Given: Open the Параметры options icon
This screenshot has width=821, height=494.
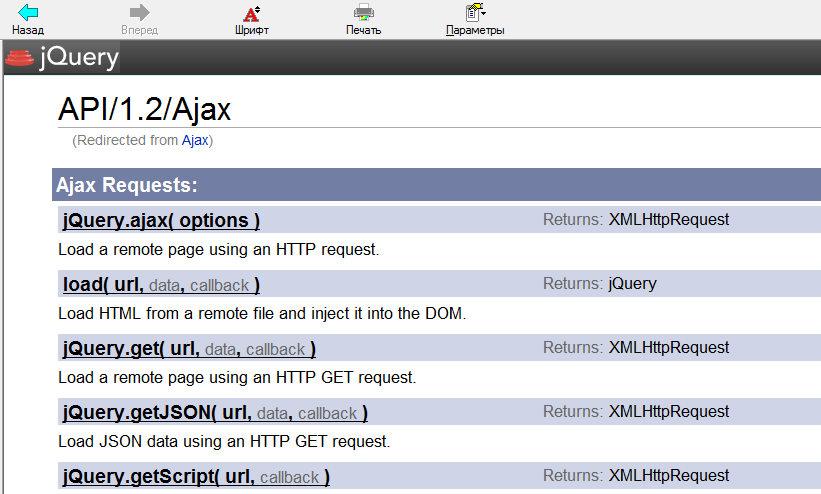Looking at the screenshot, I should click(475, 12).
